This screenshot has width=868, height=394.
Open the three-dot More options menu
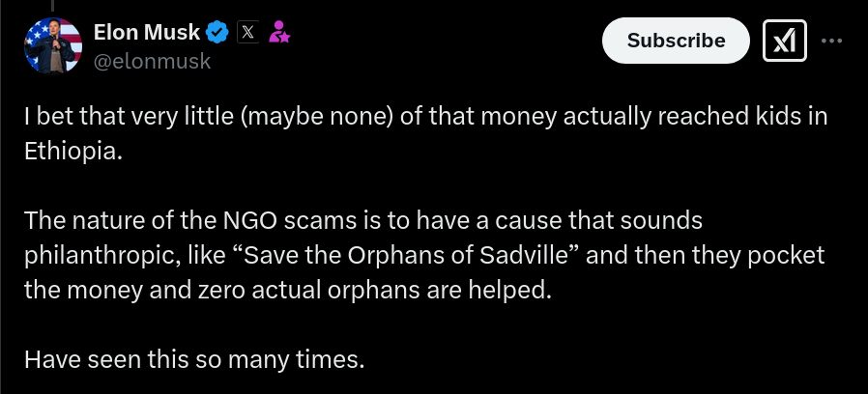(x=832, y=41)
